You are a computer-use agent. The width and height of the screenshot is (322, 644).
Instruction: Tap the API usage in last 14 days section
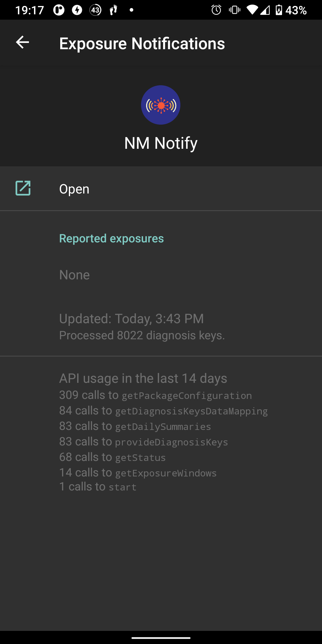click(143, 378)
